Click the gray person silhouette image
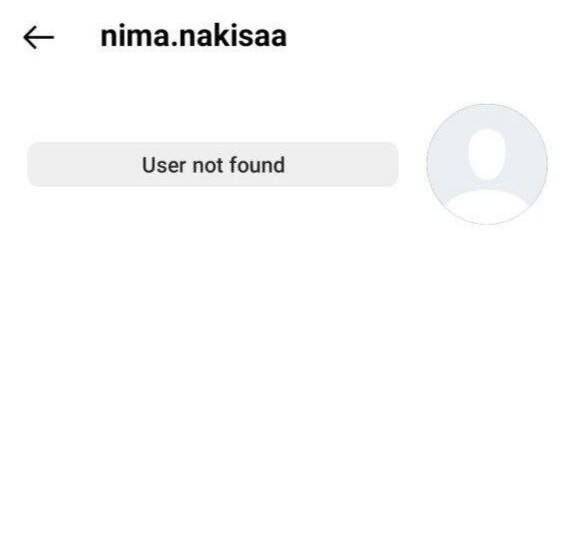The height and width of the screenshot is (539, 575). 487,164
